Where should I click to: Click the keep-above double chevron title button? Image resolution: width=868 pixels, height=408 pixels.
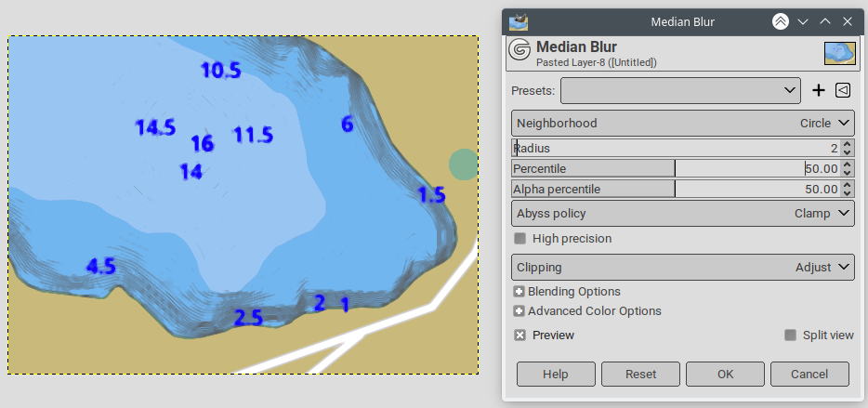pos(781,21)
